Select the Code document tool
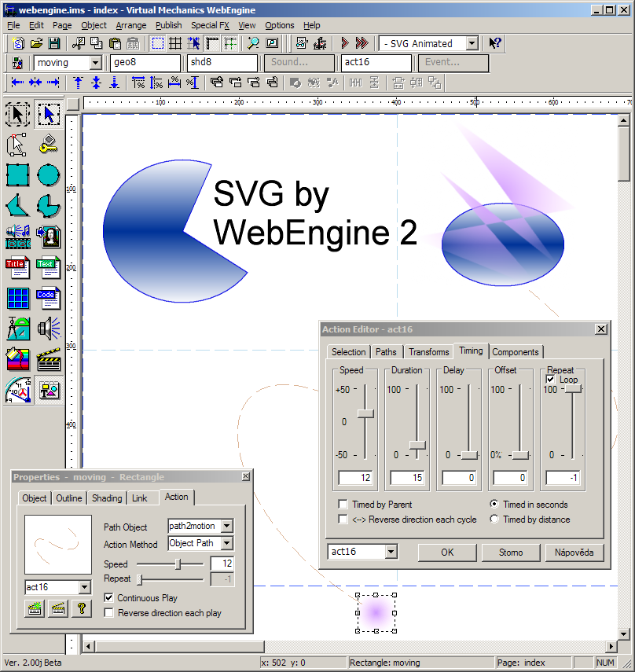The image size is (635, 672). [x=49, y=299]
